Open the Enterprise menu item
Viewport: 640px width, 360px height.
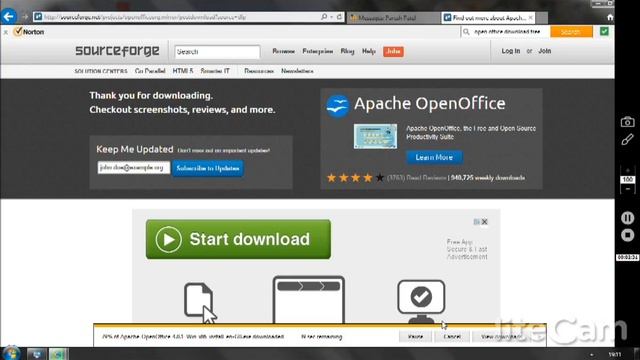tap(318, 51)
